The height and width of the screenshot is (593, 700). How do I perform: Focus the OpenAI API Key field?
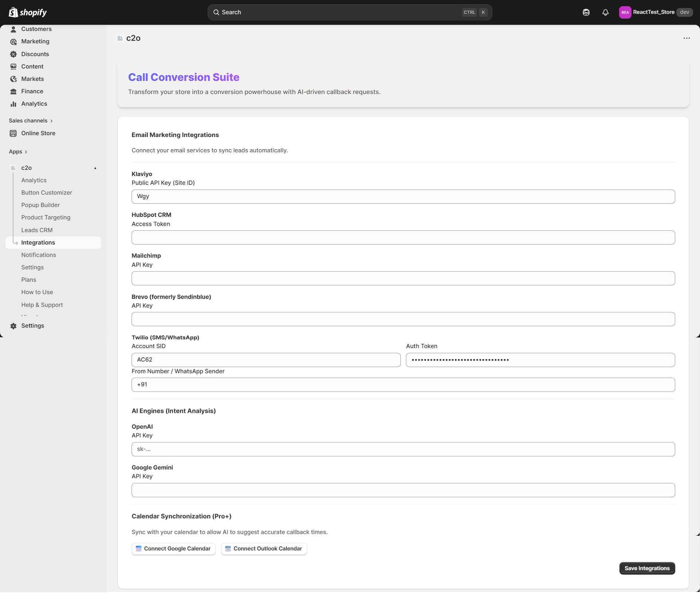tap(403, 449)
